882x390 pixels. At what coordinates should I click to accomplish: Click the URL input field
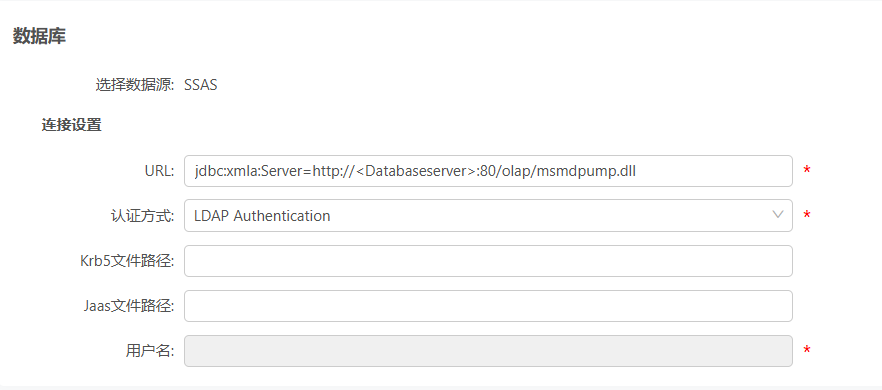[x=488, y=171]
